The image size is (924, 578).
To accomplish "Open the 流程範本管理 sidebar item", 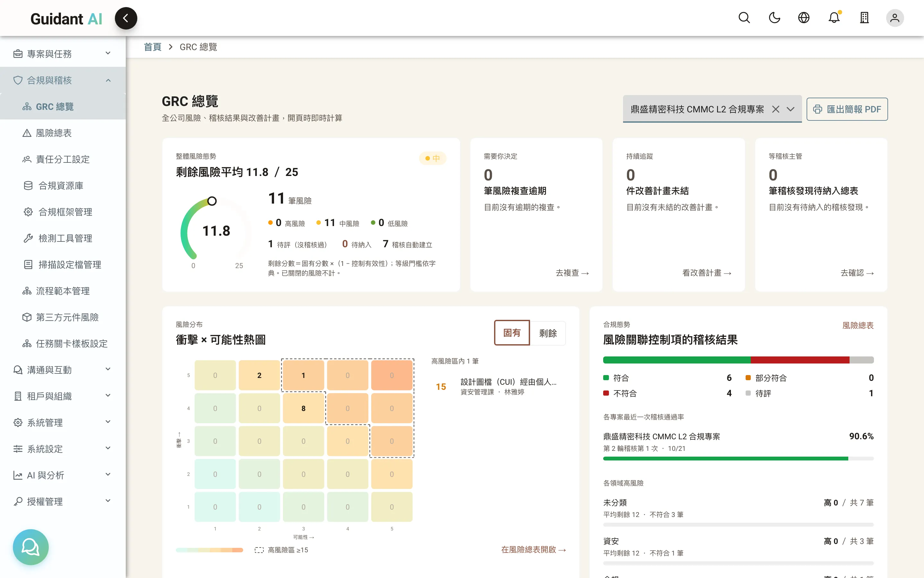I will click(63, 291).
